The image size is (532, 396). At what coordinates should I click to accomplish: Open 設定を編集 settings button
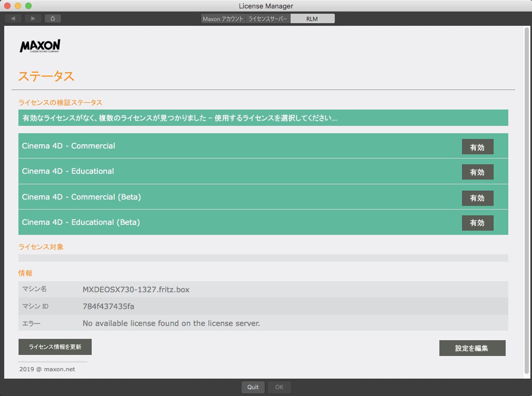(x=473, y=348)
